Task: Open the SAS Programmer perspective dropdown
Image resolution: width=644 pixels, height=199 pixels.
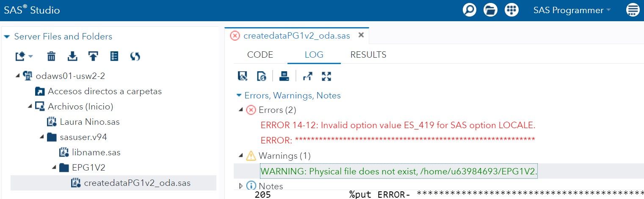Action: [572, 10]
